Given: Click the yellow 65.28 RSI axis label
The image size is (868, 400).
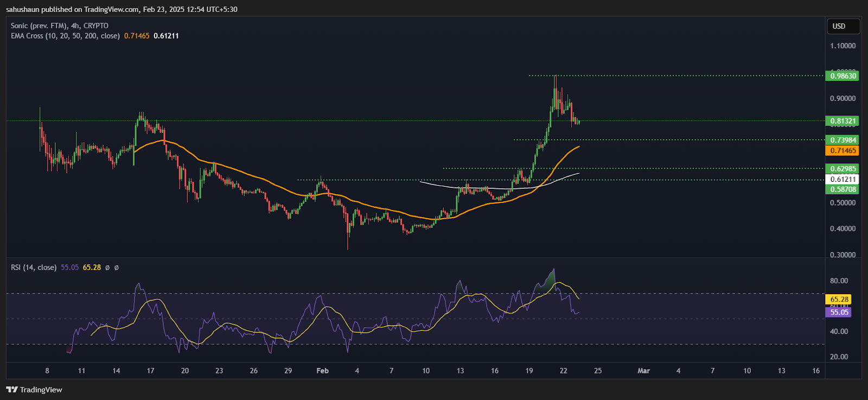Looking at the screenshot, I should click(839, 300).
